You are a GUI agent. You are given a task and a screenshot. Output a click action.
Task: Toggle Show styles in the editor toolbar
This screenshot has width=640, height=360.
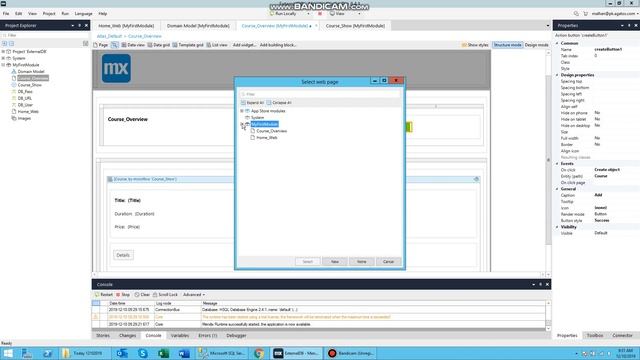(x=475, y=45)
